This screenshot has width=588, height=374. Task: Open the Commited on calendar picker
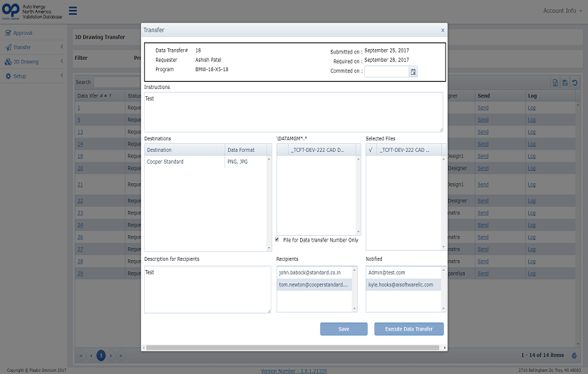(413, 71)
